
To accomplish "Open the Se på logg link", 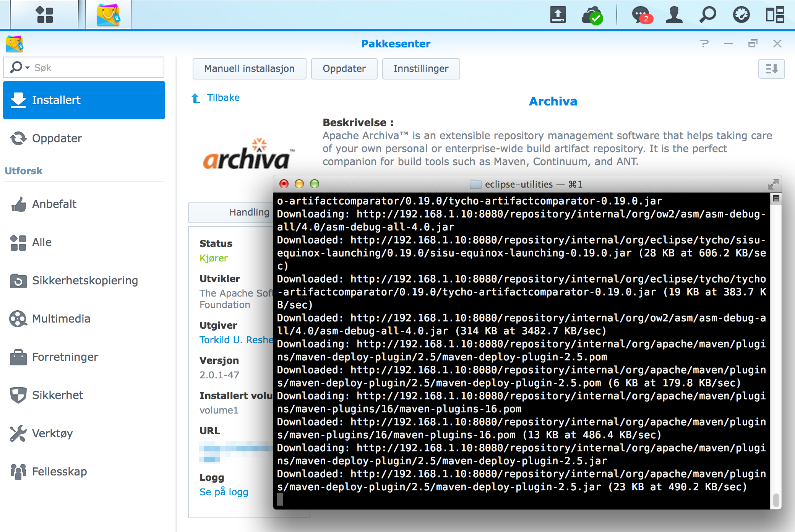I will coord(224,492).
